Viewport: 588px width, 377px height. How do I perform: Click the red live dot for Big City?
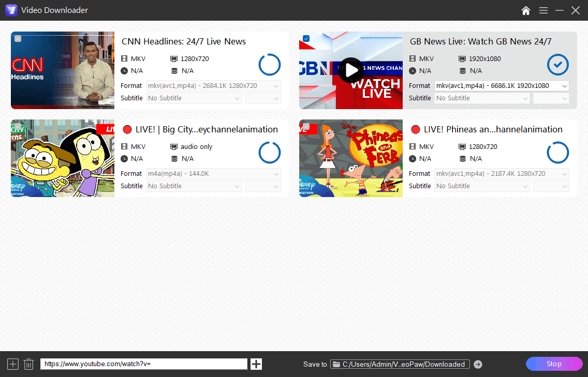[x=127, y=130]
